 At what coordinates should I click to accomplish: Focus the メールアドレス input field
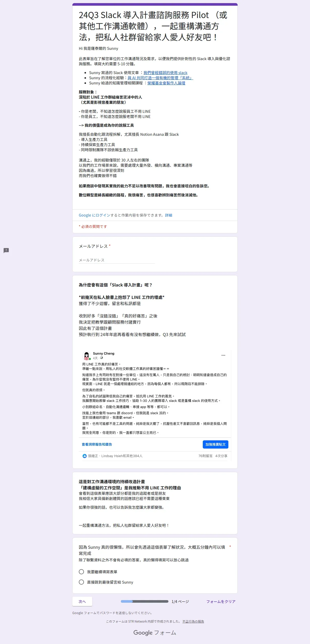tap(117, 260)
